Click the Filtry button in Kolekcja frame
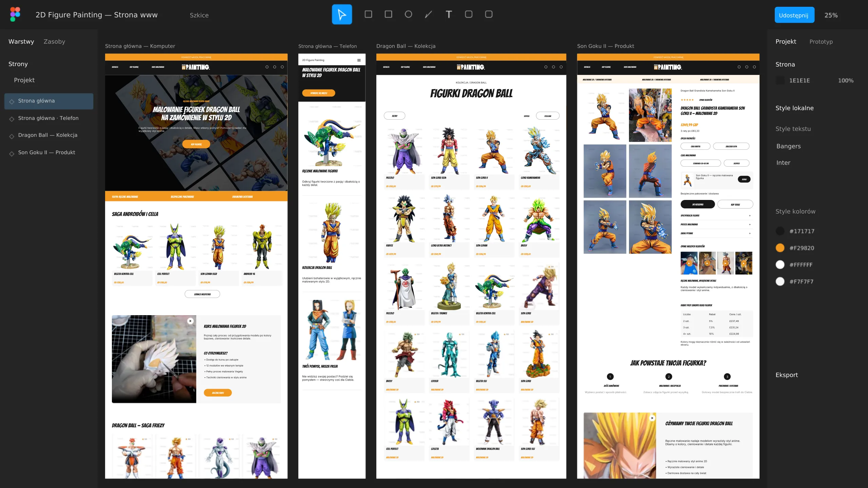This screenshot has width=868, height=488. [394, 116]
